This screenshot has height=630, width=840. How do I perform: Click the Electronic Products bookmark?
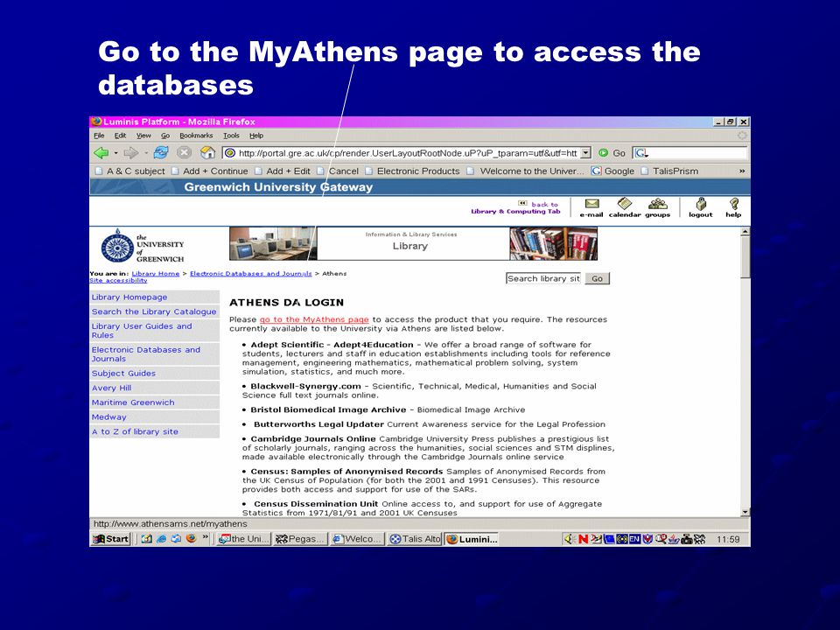point(412,171)
